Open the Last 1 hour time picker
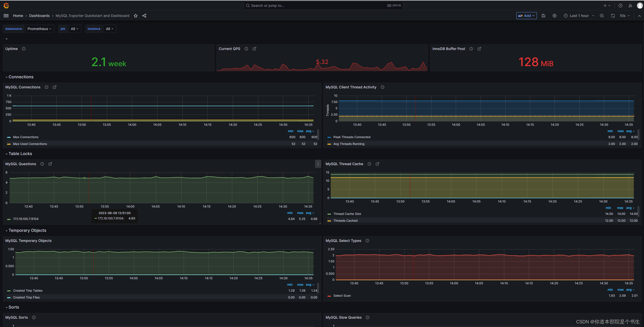 pyautogui.click(x=579, y=16)
